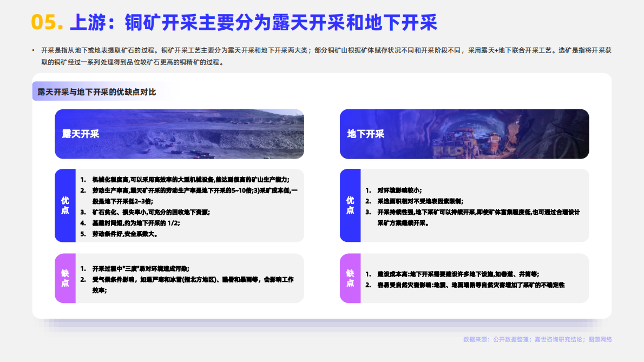
Task: Click the introductory bullet paragraph text
Action: (x=326, y=56)
